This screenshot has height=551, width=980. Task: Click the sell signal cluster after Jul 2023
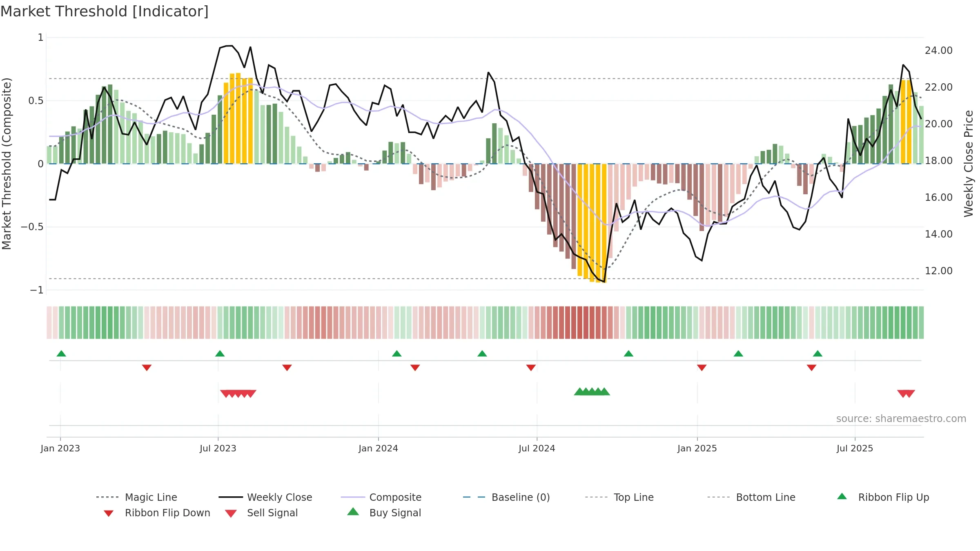point(238,394)
